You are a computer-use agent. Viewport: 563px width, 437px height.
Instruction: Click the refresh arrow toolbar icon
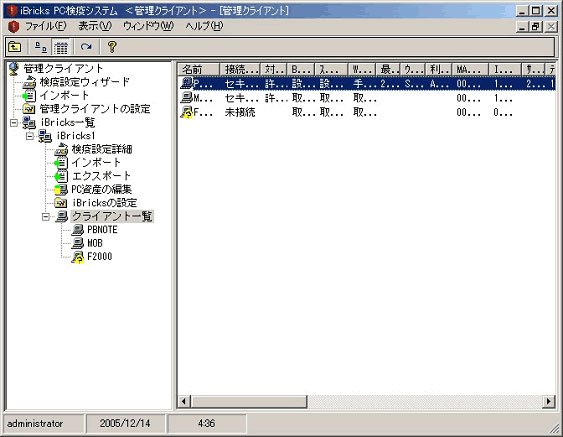pos(86,47)
